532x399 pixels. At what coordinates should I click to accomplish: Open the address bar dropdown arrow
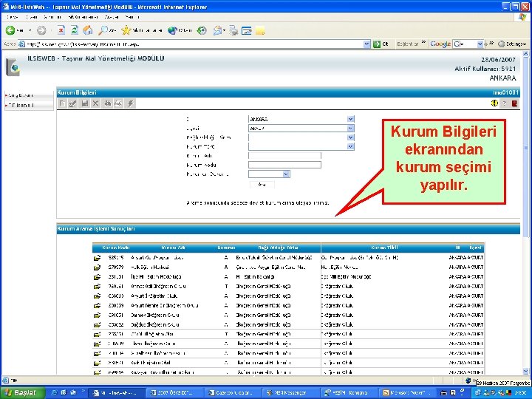[366, 44]
